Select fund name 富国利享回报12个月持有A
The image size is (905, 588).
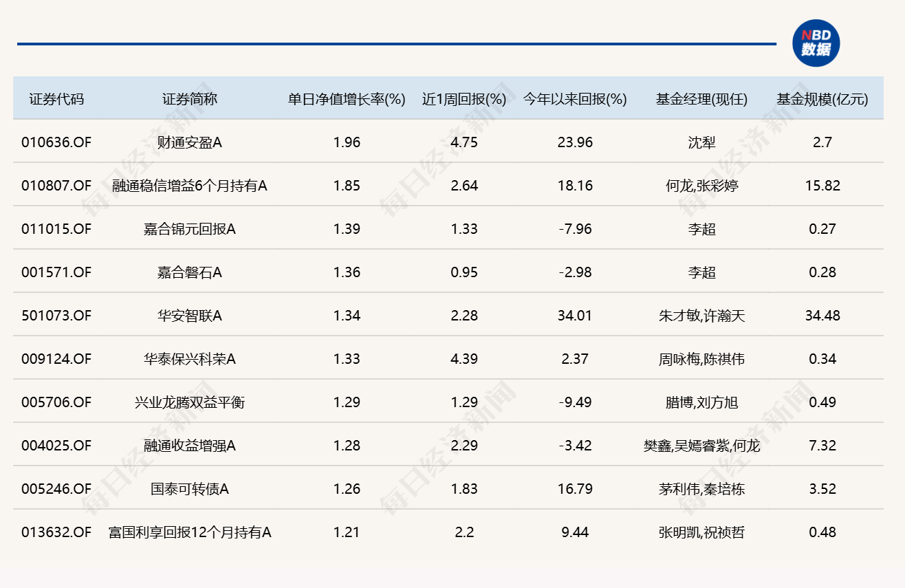(x=190, y=532)
